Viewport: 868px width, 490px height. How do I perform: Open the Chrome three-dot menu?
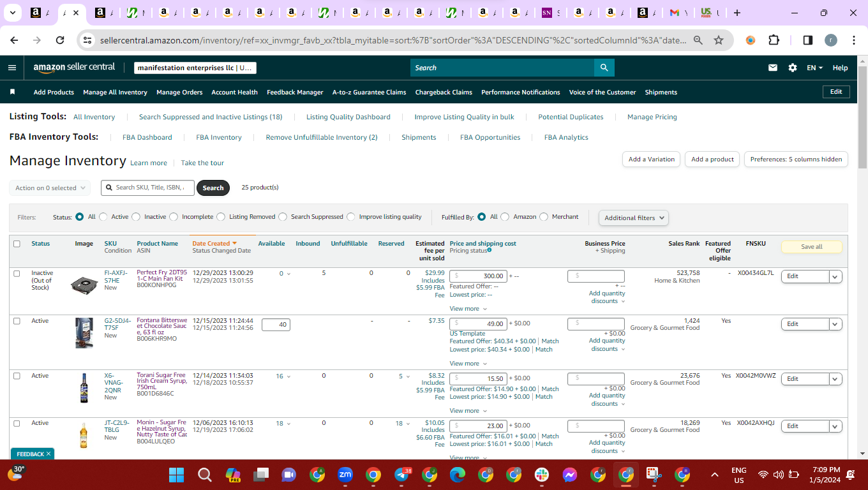[854, 40]
